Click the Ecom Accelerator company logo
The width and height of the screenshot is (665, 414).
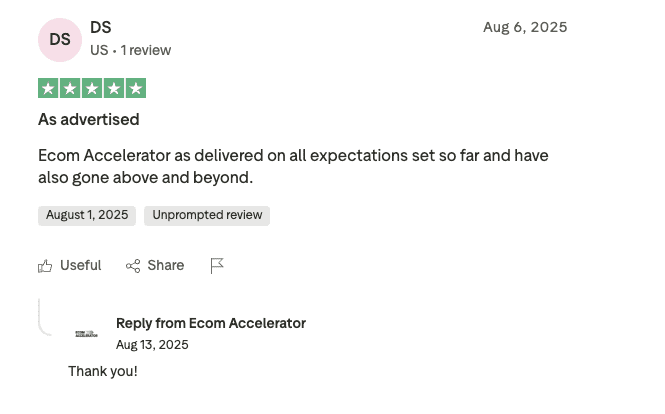tap(87, 334)
